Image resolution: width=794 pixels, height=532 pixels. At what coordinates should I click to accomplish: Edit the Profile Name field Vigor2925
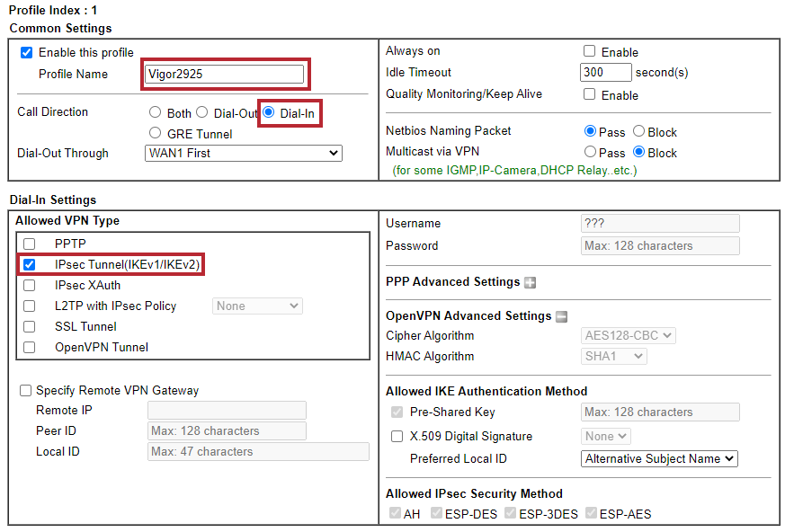224,74
